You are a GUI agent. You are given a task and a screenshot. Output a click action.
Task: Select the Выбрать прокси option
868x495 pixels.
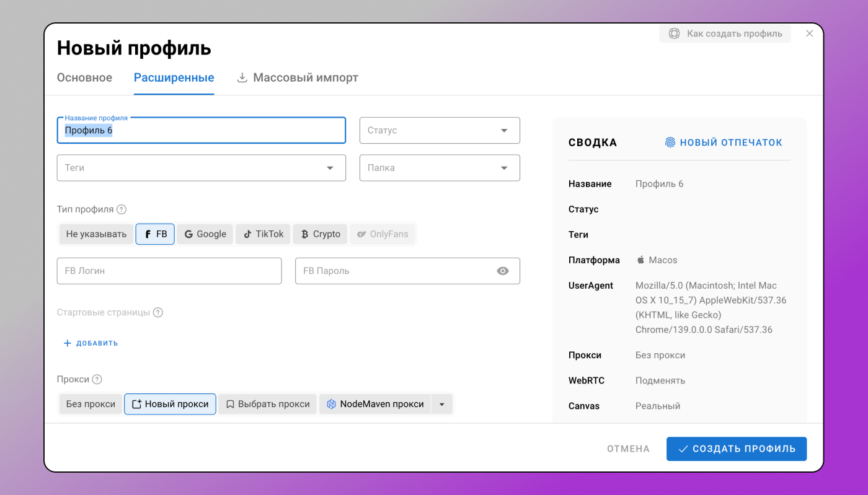click(x=267, y=404)
